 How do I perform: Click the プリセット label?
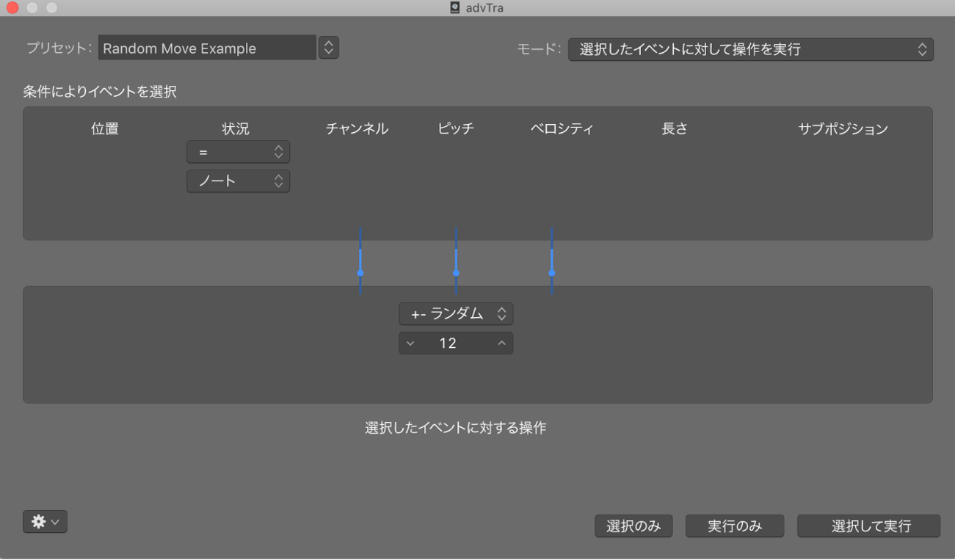coord(59,48)
